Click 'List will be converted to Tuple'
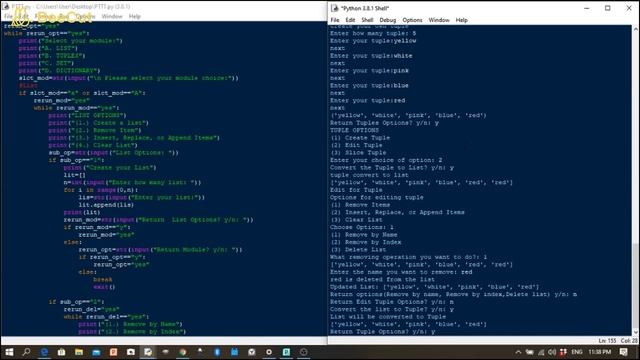Image resolution: width=640 pixels, height=360 pixels. pyautogui.click(x=388, y=317)
